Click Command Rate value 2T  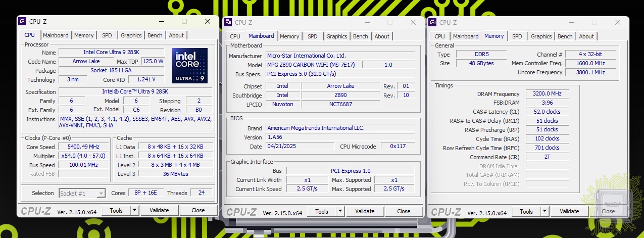pos(547,157)
